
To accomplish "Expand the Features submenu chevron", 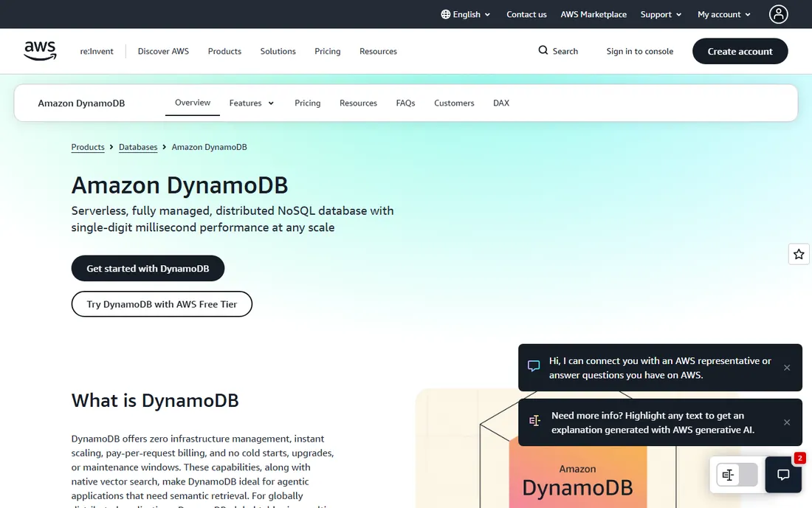I will [271, 103].
